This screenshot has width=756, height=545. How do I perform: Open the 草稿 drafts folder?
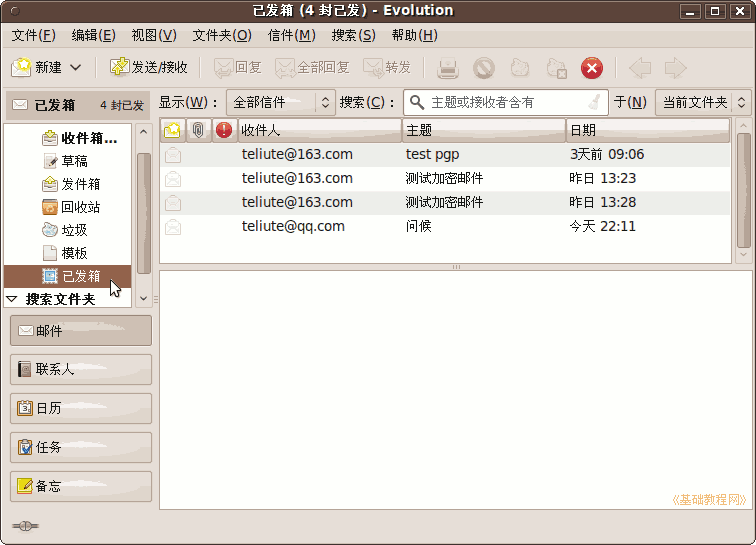coord(66,161)
